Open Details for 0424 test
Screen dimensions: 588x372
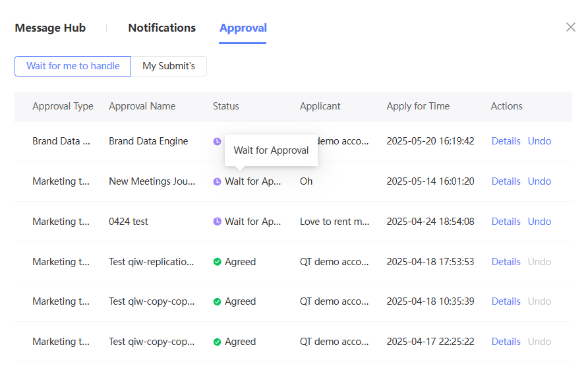point(506,222)
